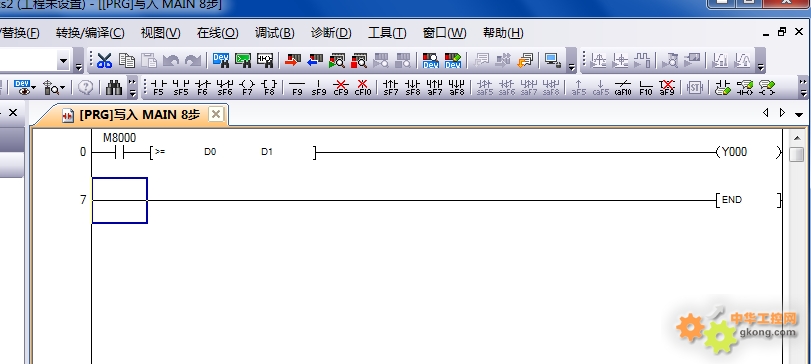This screenshot has height=364, width=811.
Task: Open the 转换/编译(C) menu
Action: pyautogui.click(x=90, y=33)
